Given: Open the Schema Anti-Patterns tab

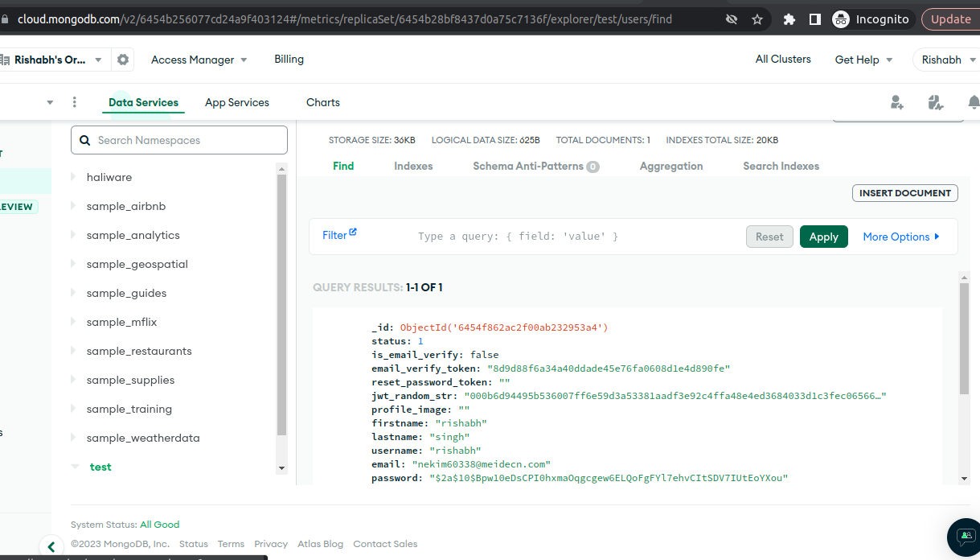Looking at the screenshot, I should point(536,166).
